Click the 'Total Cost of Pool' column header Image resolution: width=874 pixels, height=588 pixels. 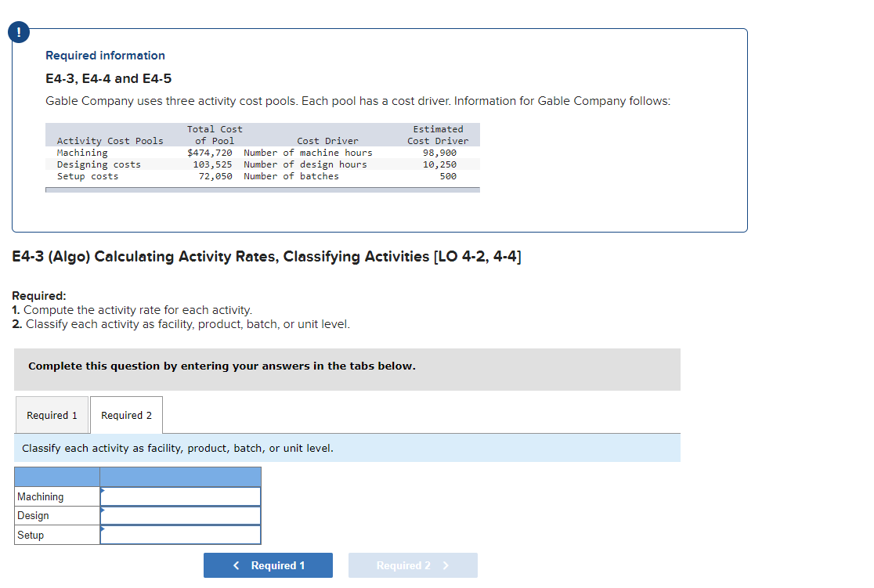(215, 135)
